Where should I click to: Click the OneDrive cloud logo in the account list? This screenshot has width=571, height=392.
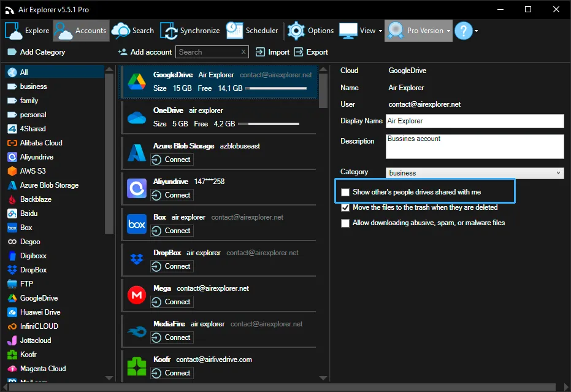[137, 117]
